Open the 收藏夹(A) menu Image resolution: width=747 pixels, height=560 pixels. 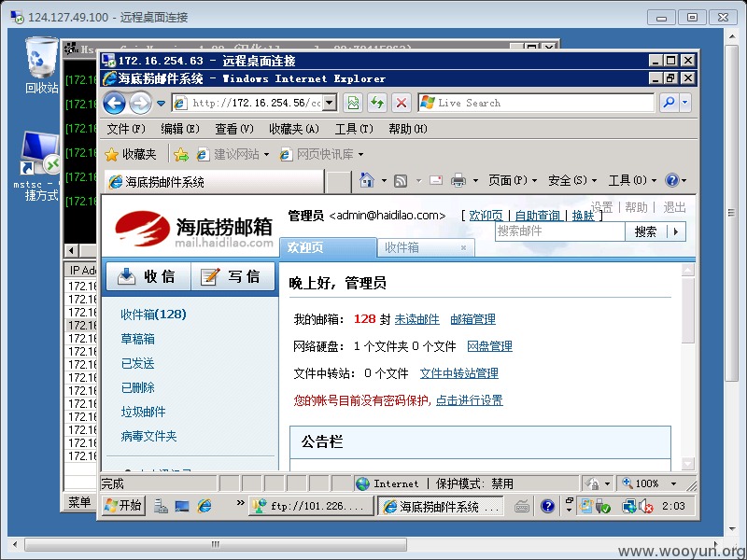click(x=294, y=129)
